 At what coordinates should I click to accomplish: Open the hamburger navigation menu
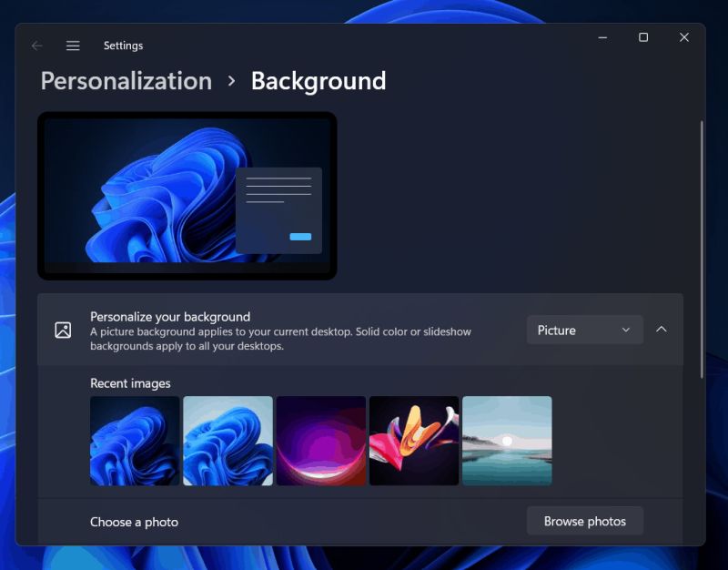(73, 46)
